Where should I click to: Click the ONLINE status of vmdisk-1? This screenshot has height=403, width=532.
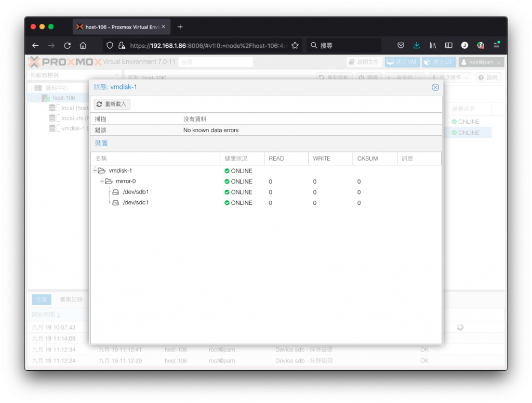point(238,171)
